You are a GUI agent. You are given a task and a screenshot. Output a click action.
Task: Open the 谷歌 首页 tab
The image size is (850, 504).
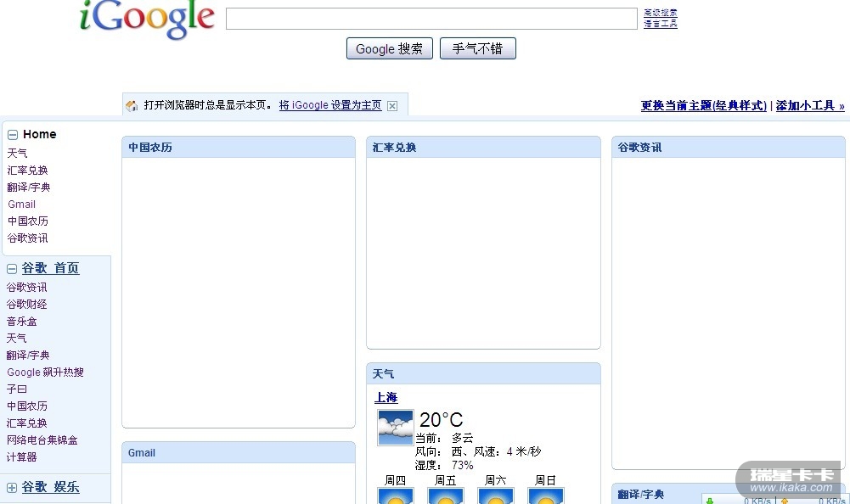(x=50, y=268)
